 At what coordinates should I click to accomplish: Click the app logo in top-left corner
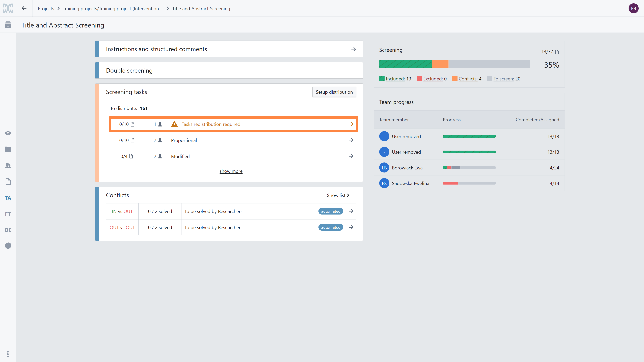tap(8, 8)
